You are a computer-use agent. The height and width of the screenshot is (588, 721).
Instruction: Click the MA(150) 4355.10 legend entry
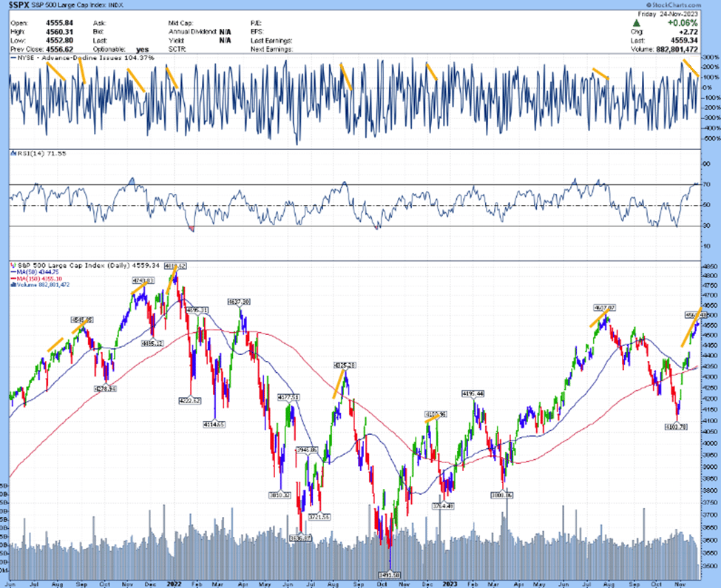(36, 279)
